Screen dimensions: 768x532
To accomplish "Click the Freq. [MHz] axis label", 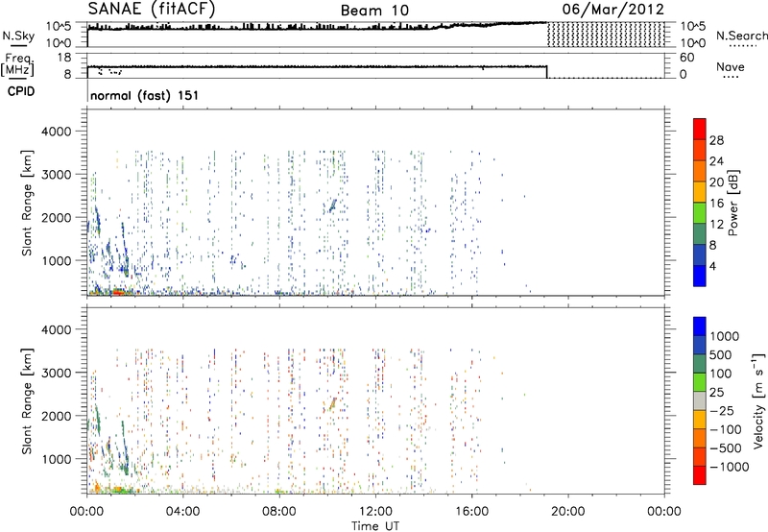I will [x=17, y=64].
